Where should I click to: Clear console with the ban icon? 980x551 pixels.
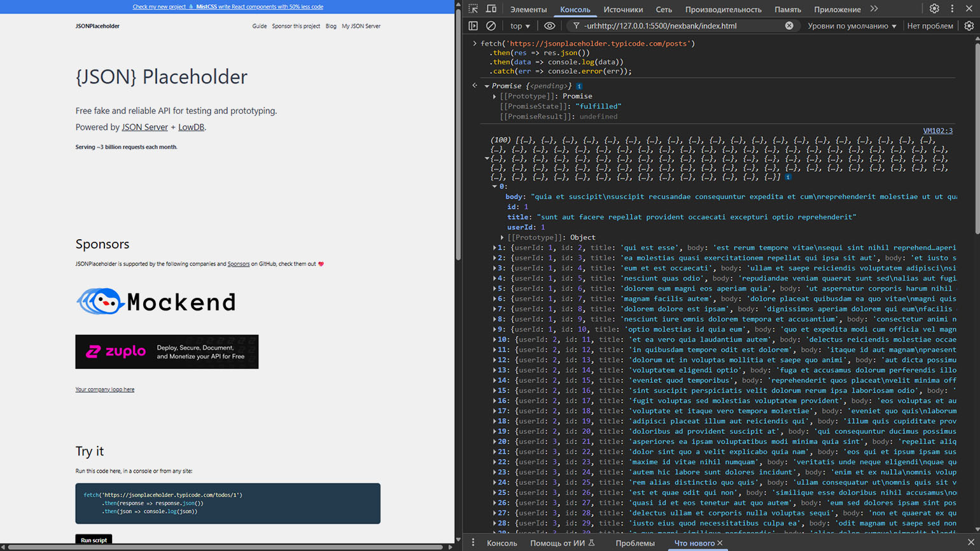pos(491,26)
